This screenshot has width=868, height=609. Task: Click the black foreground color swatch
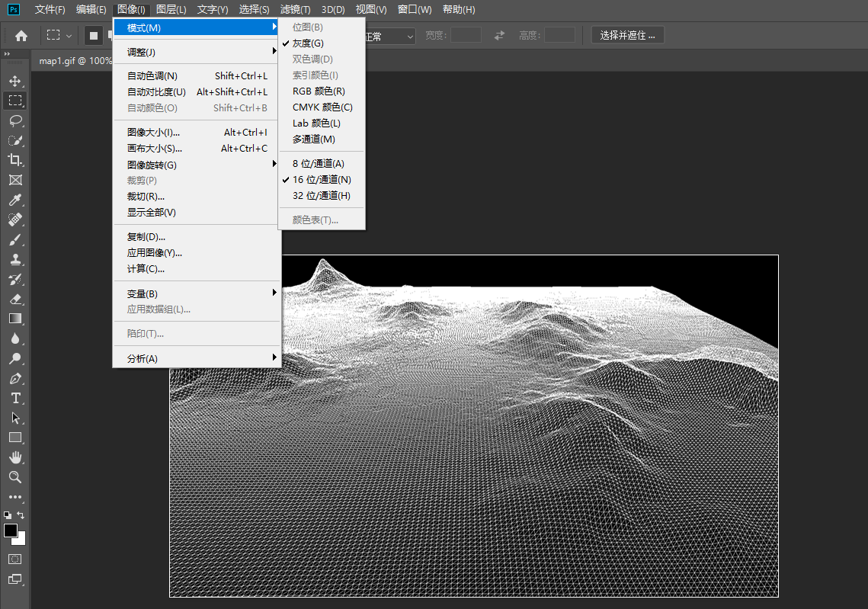tap(10, 530)
